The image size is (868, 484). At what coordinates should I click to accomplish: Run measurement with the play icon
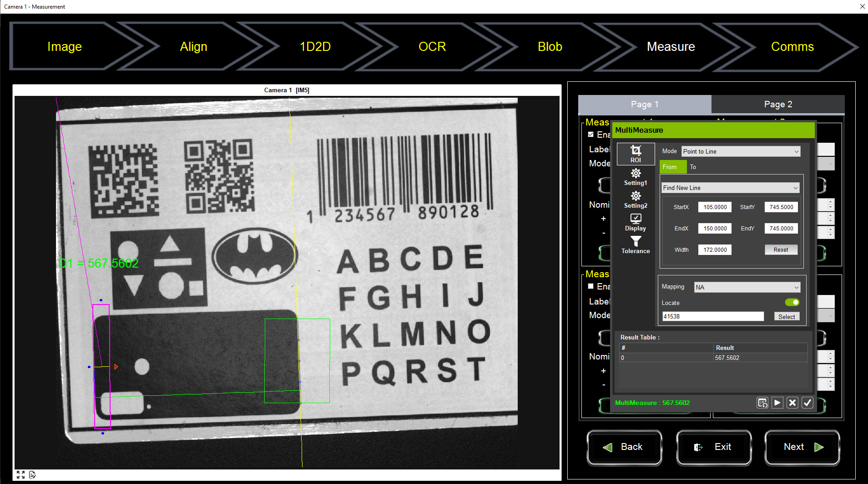tap(777, 403)
